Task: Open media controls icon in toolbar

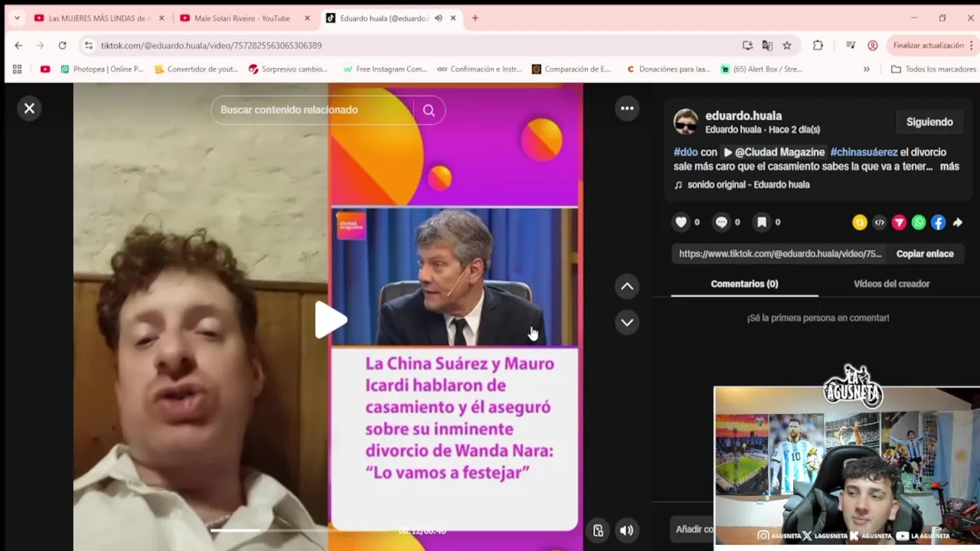Action: click(x=851, y=45)
